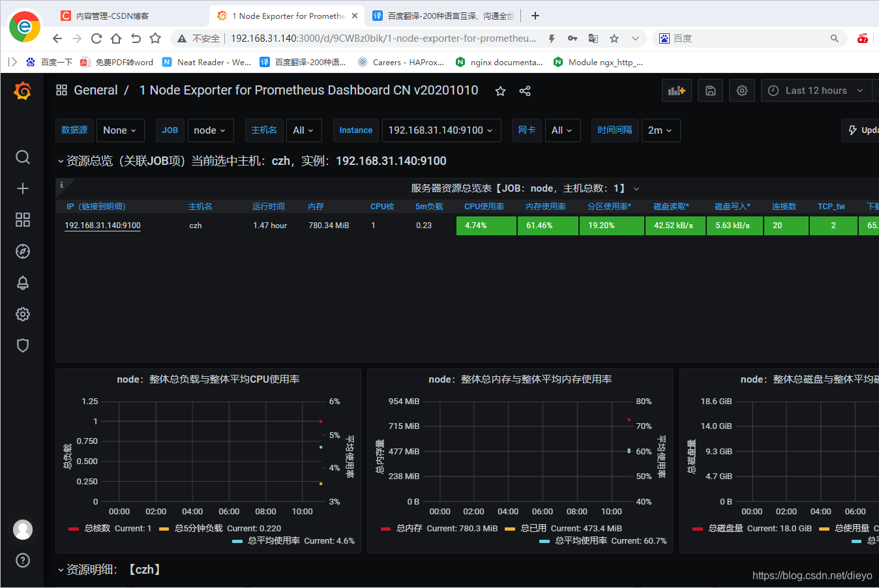Share the dashboard via share icon
The width and height of the screenshot is (879, 588).
(525, 91)
